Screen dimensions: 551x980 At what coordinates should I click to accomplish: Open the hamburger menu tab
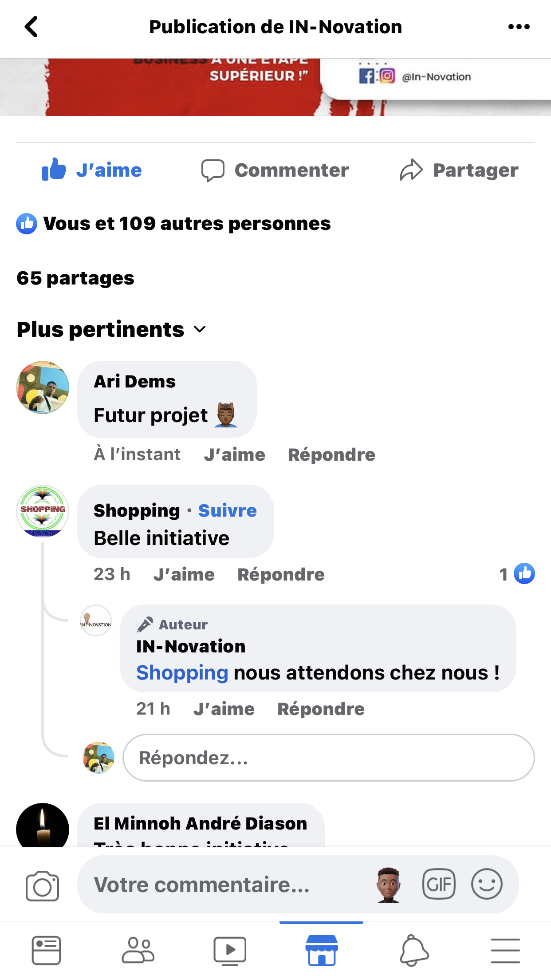[x=505, y=950]
